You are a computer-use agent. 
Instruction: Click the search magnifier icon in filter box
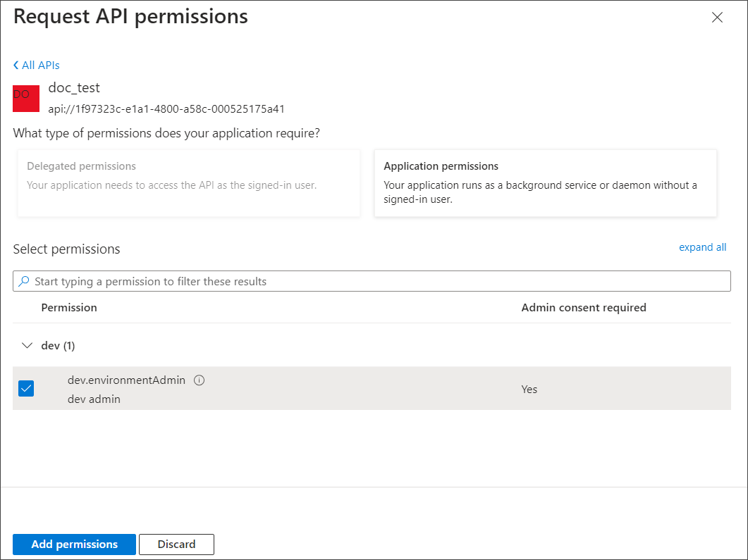tap(23, 280)
